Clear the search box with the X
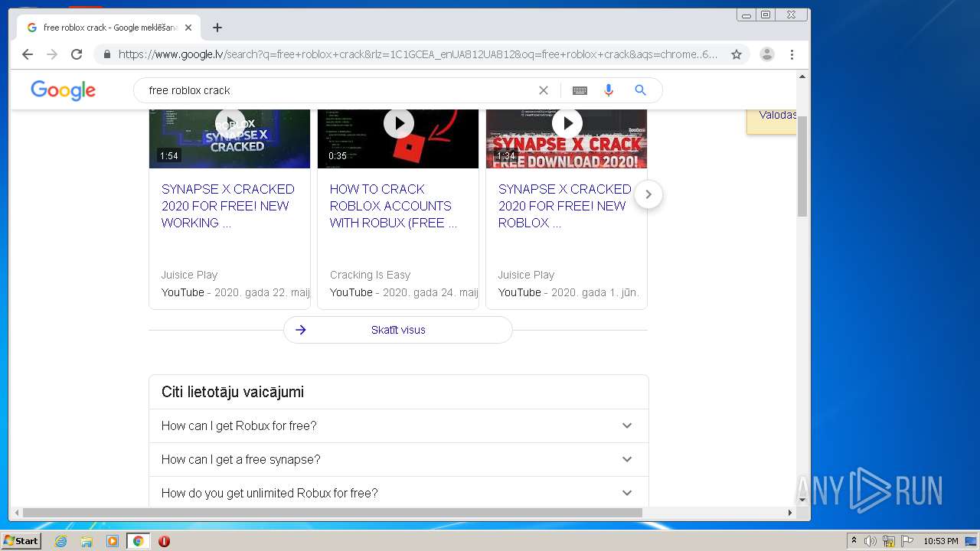 [544, 90]
